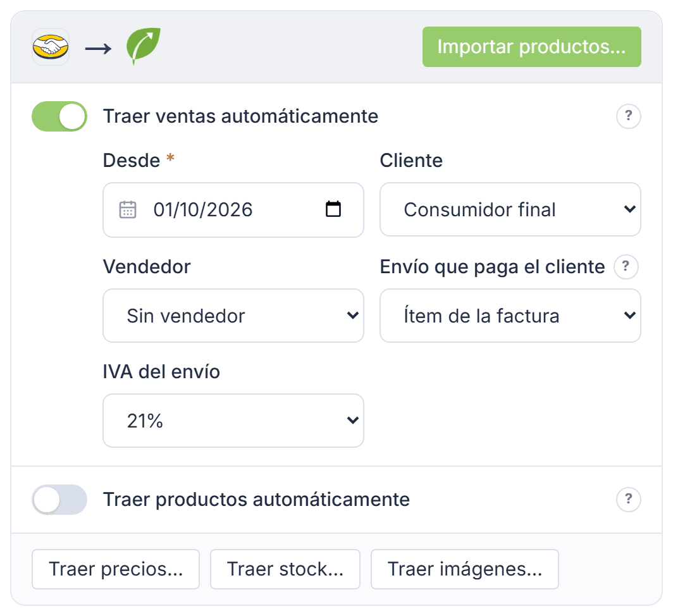
Task: Click the Desde field label
Action: [132, 161]
